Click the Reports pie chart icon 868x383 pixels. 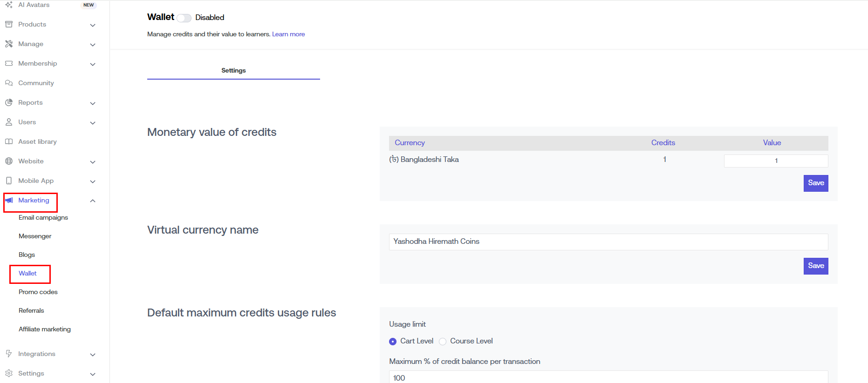coord(9,102)
